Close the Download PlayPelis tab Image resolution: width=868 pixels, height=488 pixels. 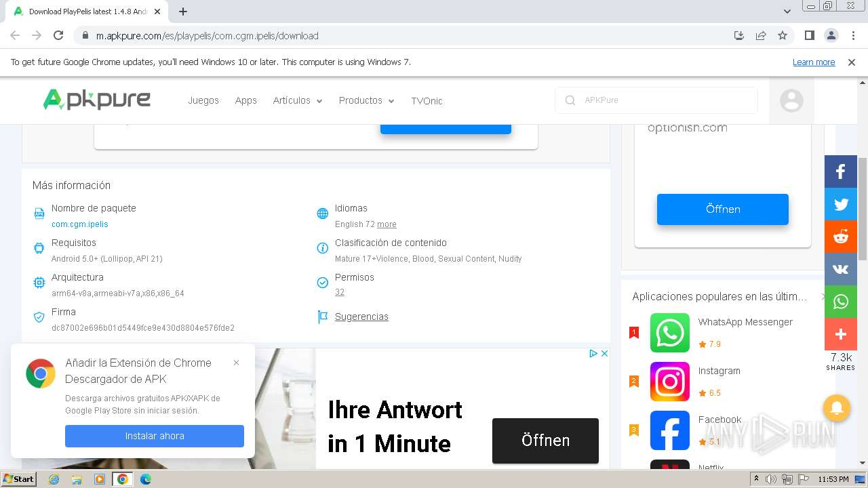[x=157, y=12]
